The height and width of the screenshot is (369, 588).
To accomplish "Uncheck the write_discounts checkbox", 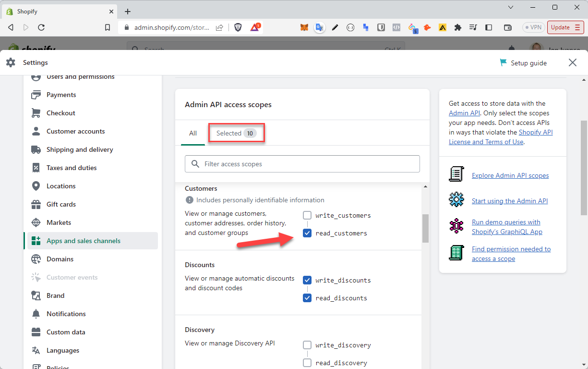I will tap(307, 280).
